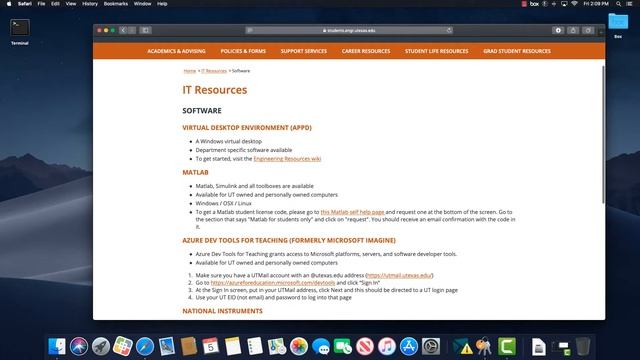Viewport: 640px width, 360px height.
Task: Open Support Services nav dropdown
Action: click(x=304, y=51)
